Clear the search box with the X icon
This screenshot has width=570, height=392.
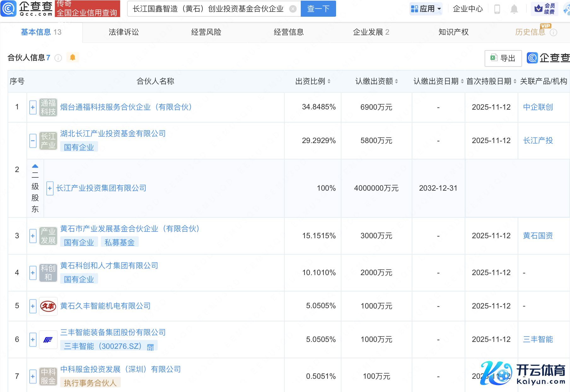(293, 9)
